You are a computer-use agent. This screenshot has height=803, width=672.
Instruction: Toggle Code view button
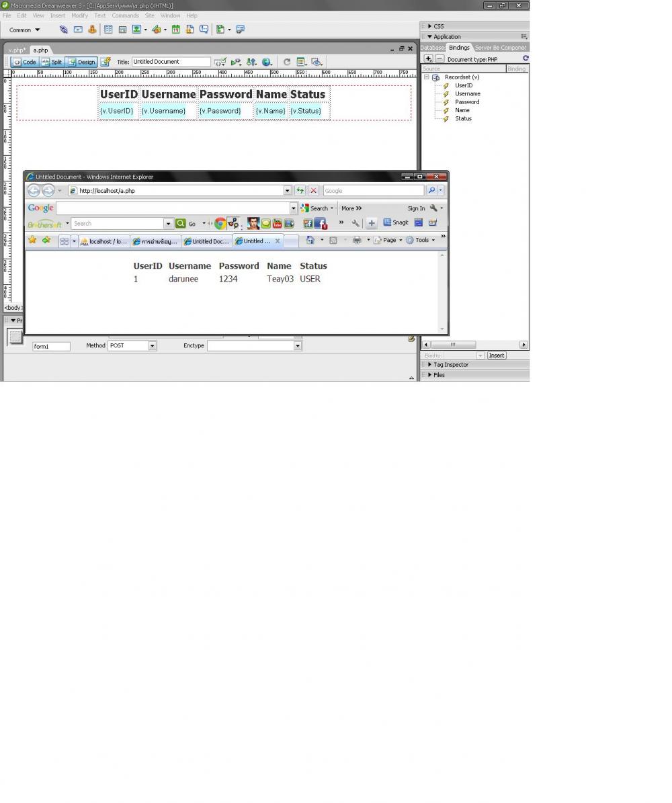[25, 62]
